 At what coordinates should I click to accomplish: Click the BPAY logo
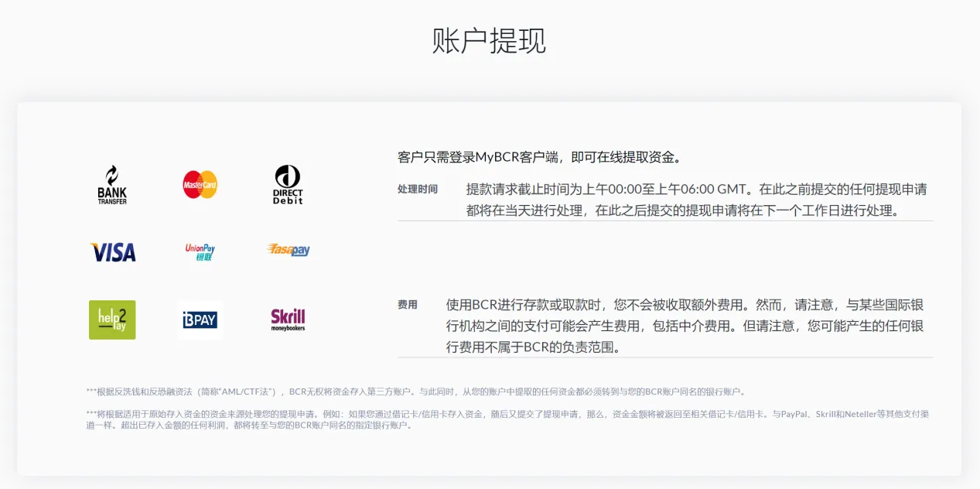point(200,320)
